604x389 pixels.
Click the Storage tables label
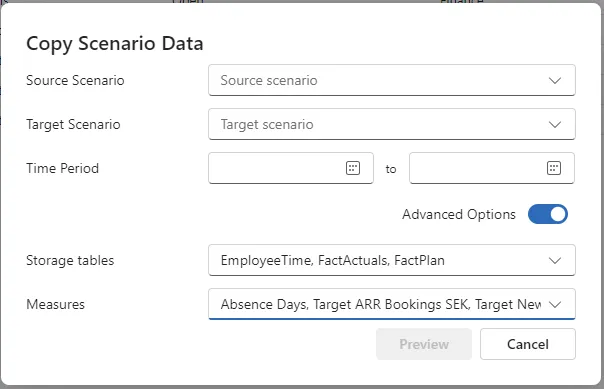[x=70, y=260]
